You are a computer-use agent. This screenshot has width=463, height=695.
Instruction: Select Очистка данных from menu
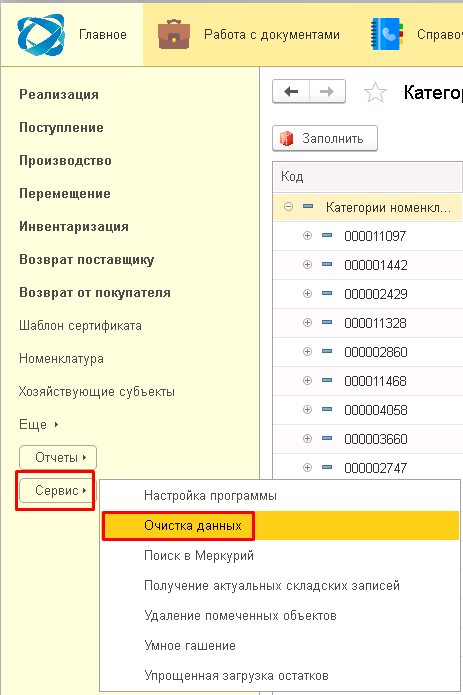click(280, 526)
